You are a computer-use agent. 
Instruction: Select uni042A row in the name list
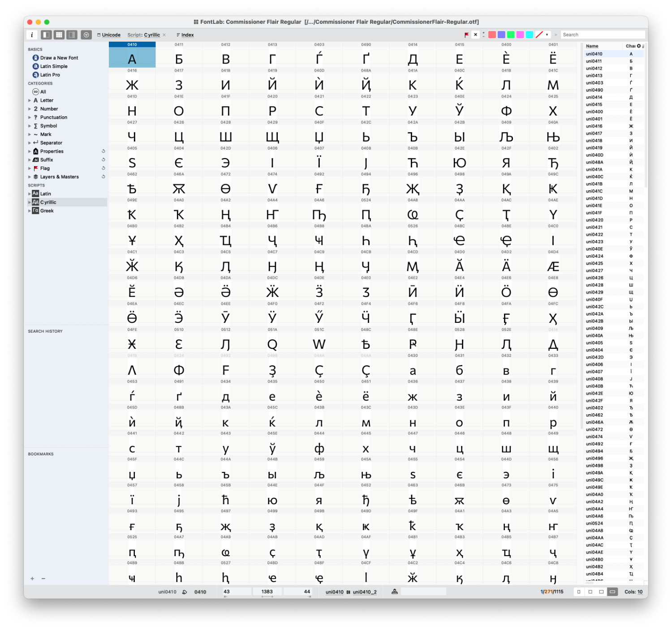614,314
